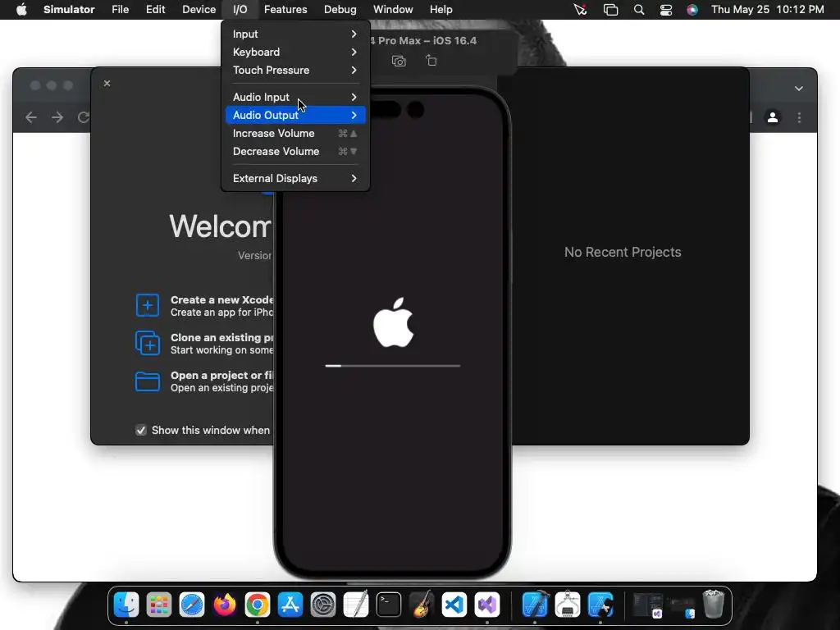Click the simulator boot progress bar

tap(393, 366)
